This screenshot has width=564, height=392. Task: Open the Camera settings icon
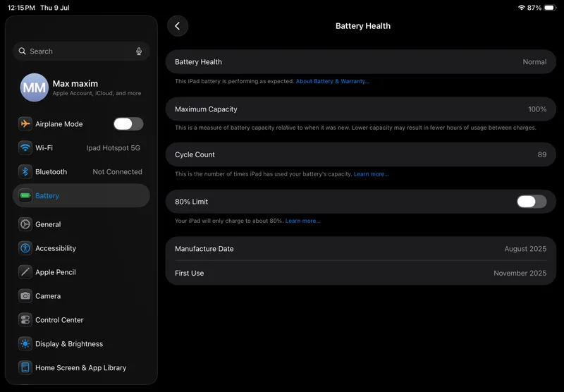coord(25,296)
